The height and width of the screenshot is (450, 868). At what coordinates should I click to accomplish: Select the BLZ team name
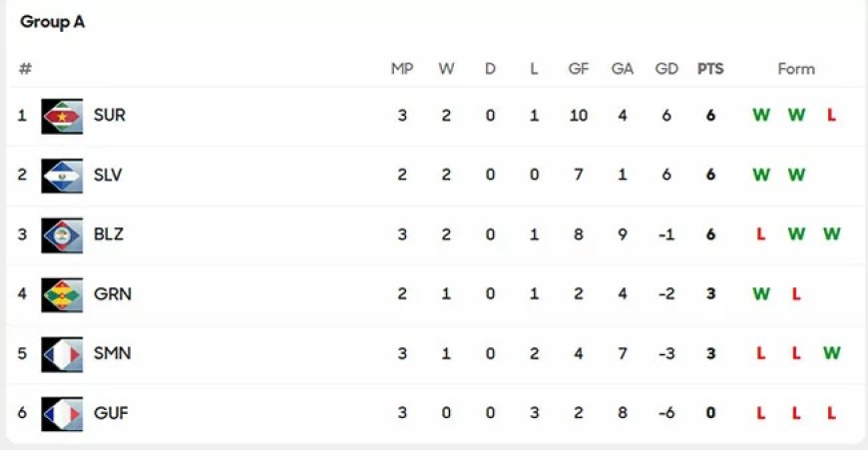pyautogui.click(x=109, y=234)
